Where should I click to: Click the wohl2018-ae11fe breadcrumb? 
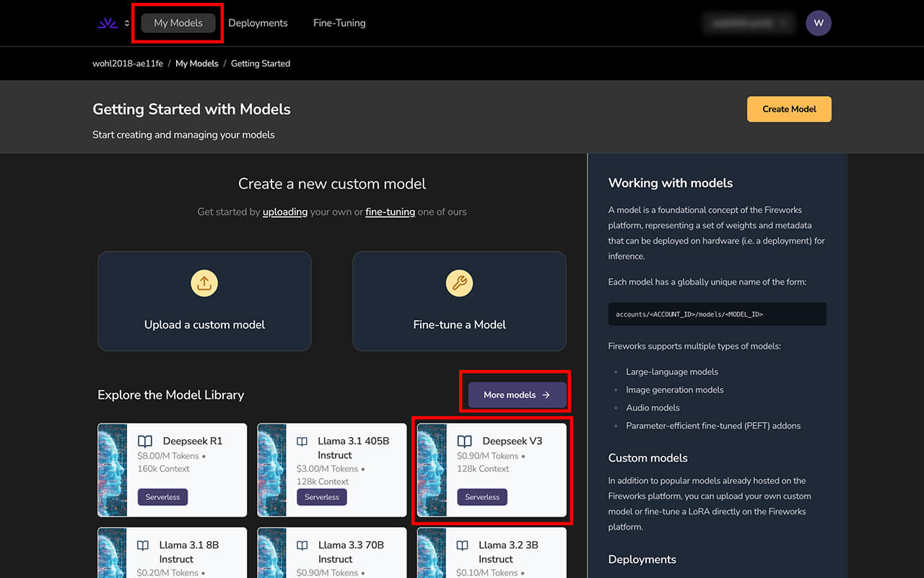[x=128, y=64]
